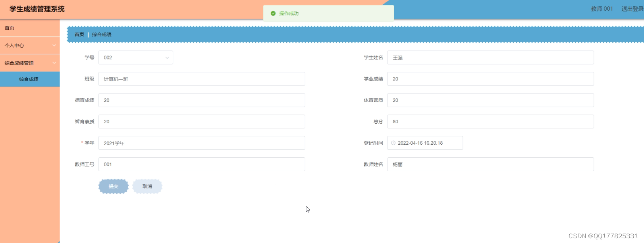The width and height of the screenshot is (644, 243).
Task: Click into the 班级 input field
Action: point(202,79)
